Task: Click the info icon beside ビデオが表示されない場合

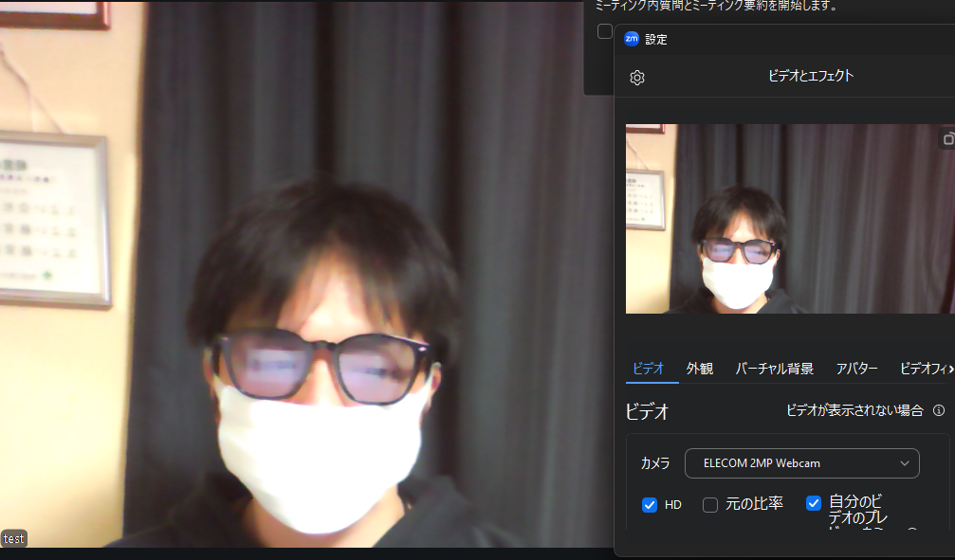Action: click(939, 410)
